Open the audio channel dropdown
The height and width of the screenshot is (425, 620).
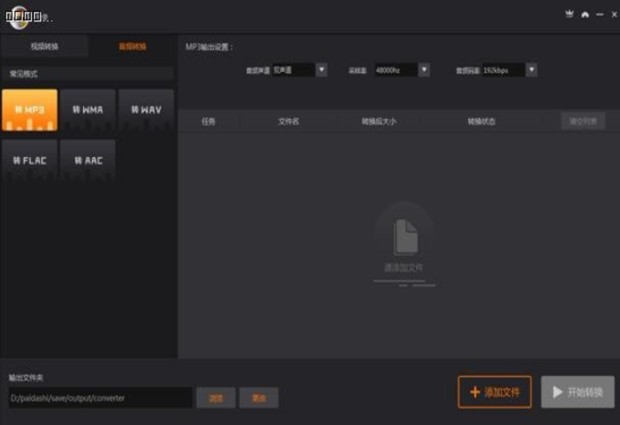point(321,70)
